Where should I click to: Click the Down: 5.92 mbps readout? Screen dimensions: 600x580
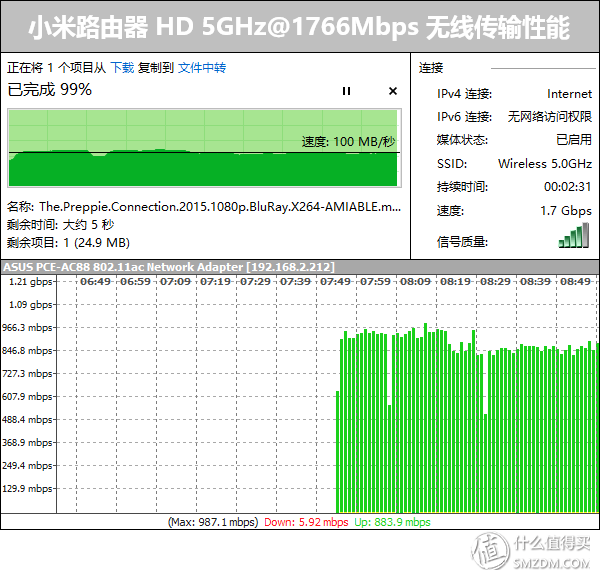pos(306,522)
